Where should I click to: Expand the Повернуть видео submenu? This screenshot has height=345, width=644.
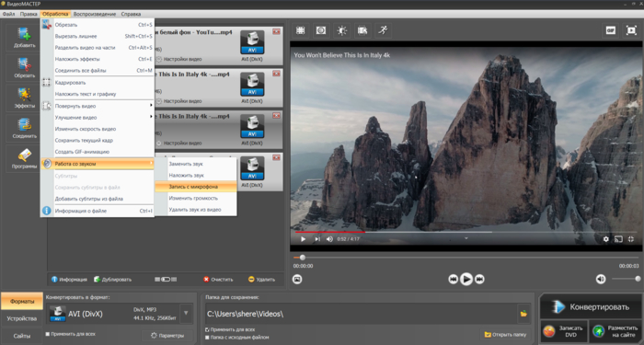coord(98,106)
